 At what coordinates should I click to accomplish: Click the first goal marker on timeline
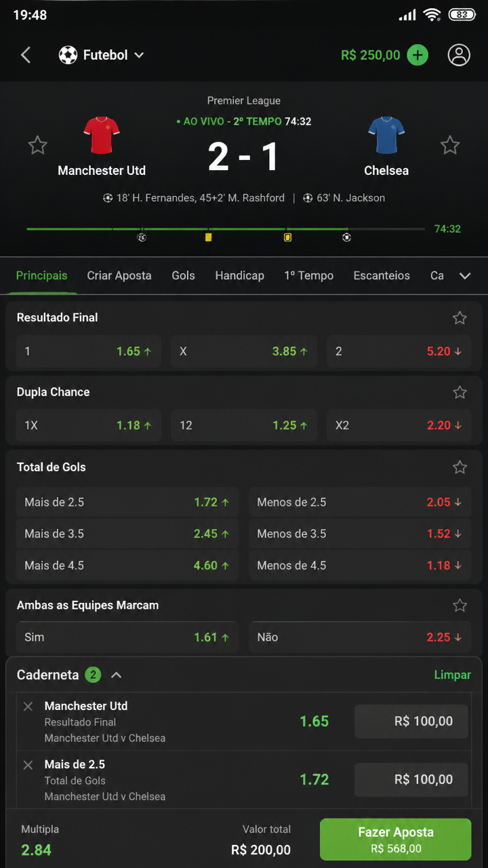tap(142, 237)
